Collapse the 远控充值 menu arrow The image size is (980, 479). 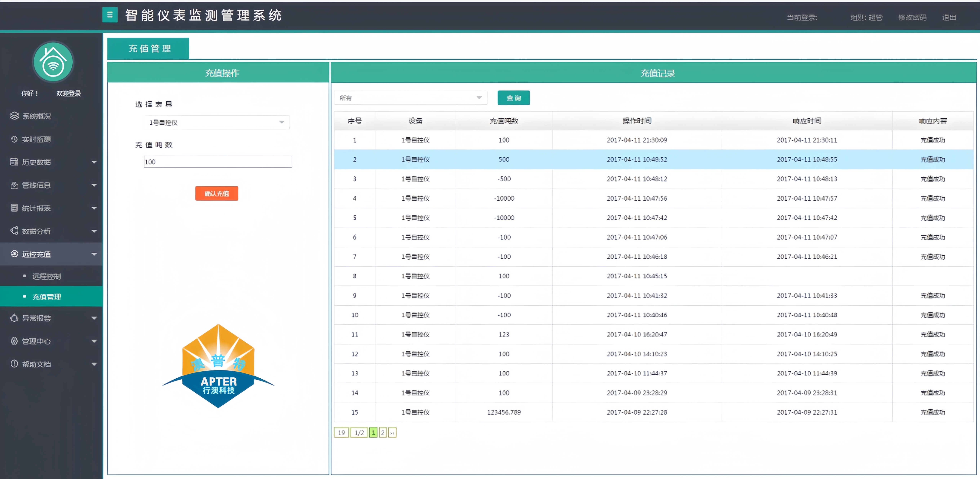click(94, 254)
